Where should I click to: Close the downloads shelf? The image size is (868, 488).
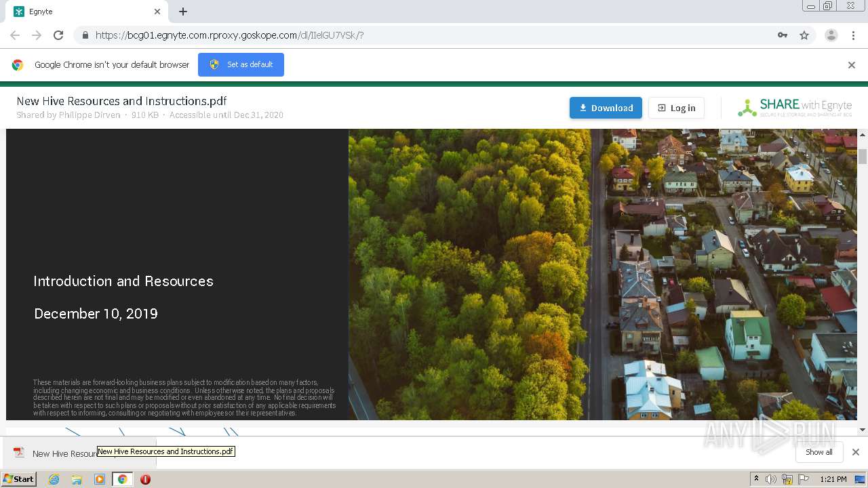855,452
